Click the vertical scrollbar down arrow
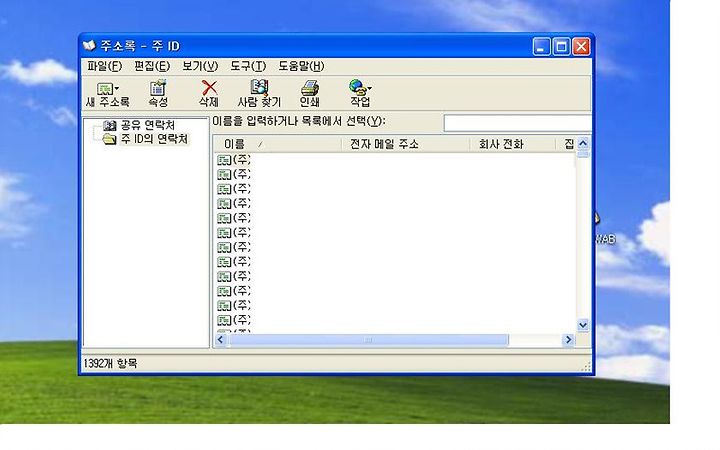 pos(583,325)
